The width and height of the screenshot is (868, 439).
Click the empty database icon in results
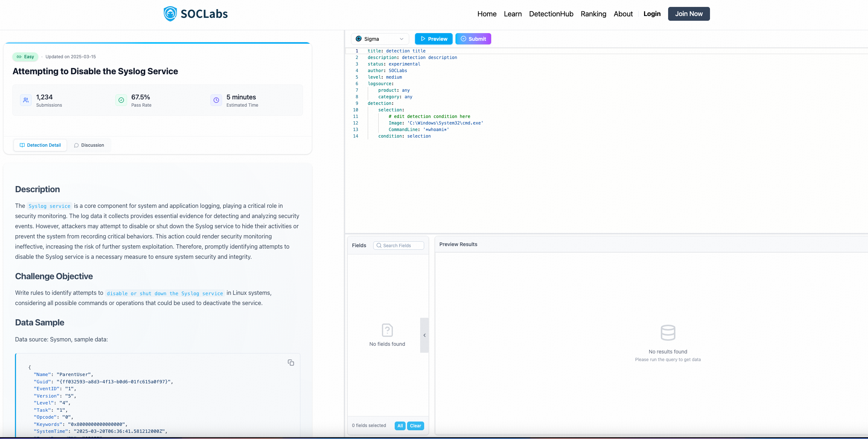[668, 333]
